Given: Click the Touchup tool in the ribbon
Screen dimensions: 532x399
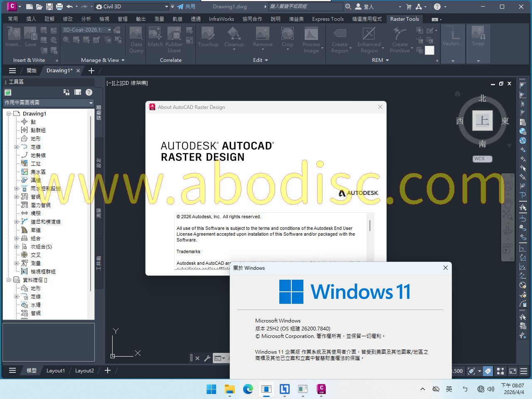Looking at the screenshot, I should coord(208,37).
